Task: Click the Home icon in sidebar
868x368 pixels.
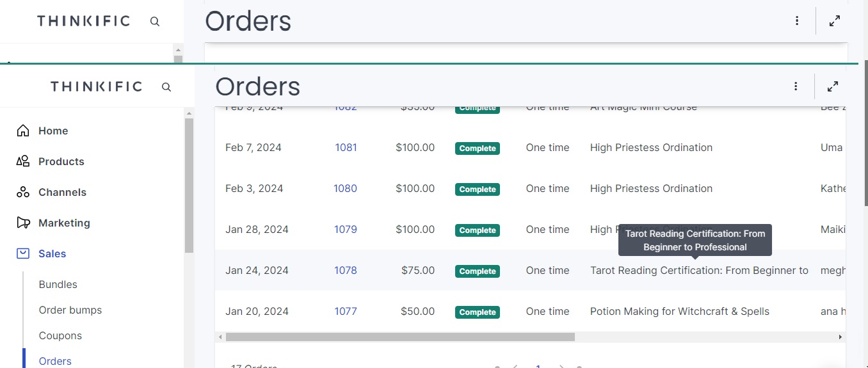Action: pos(23,131)
